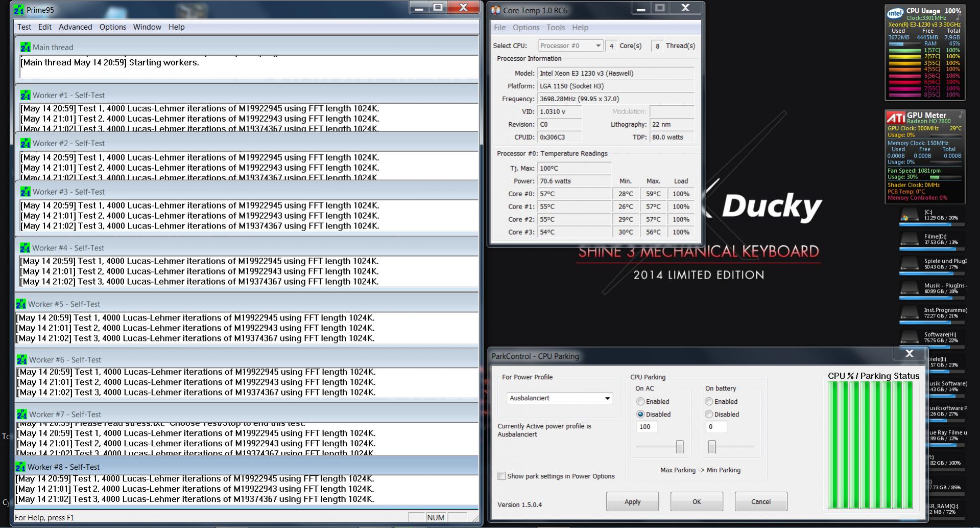Click the Core #0 temperature '57°C' in Core Temp
The image size is (980, 528).
[575, 194]
